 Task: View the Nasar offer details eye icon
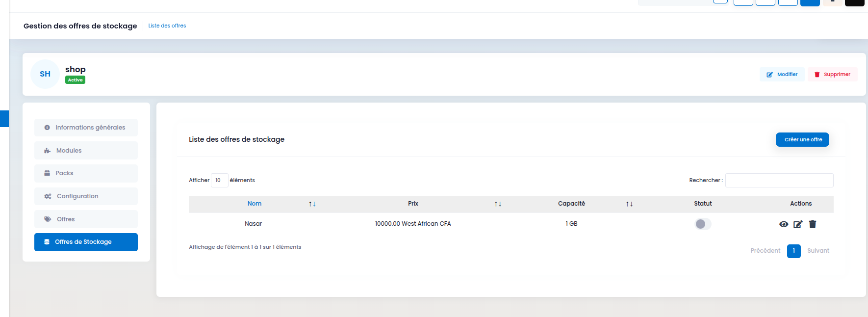[x=784, y=224]
